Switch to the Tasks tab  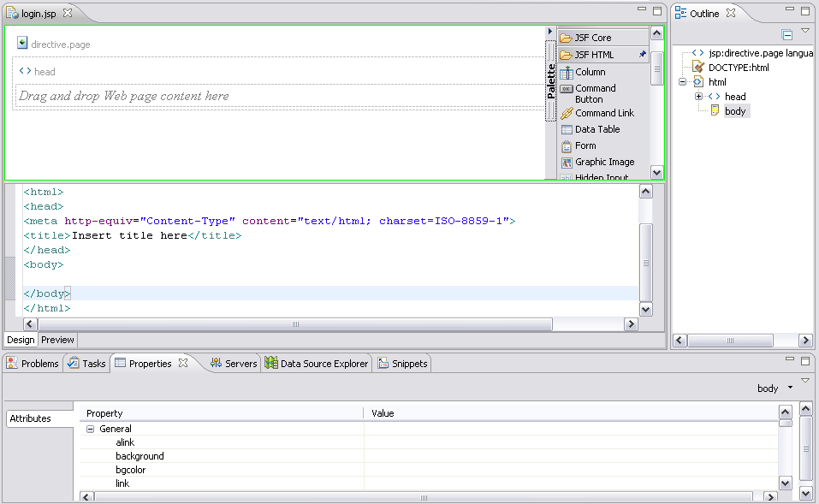click(x=86, y=364)
